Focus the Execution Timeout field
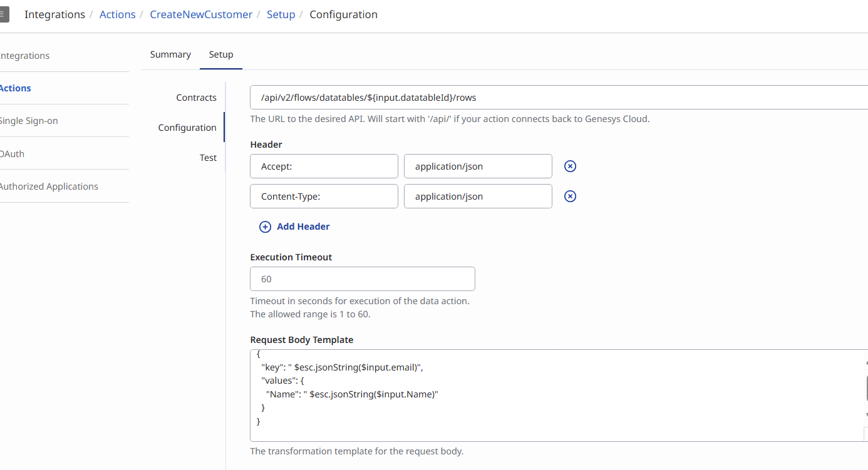The width and height of the screenshot is (868, 470). (362, 279)
